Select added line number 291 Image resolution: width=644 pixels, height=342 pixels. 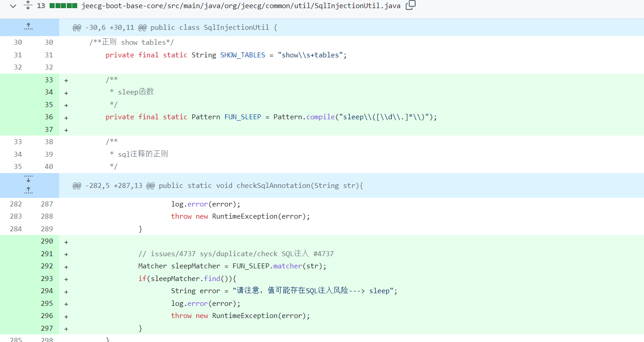click(x=46, y=254)
